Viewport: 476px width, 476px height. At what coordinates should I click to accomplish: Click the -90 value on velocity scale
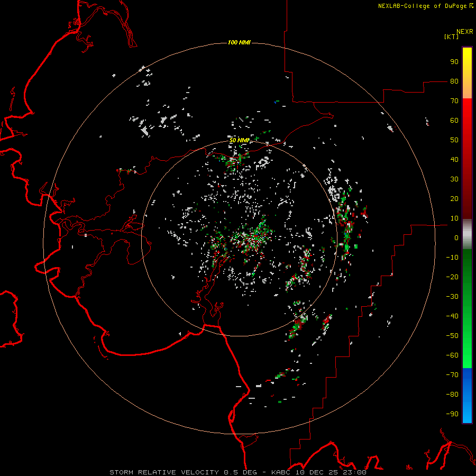[x=452, y=414]
